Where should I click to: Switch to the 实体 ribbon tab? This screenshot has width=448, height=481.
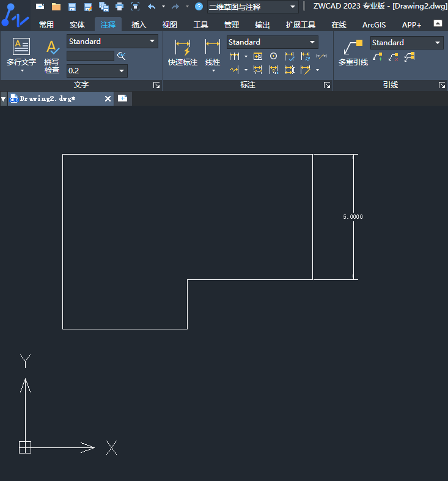pos(77,25)
